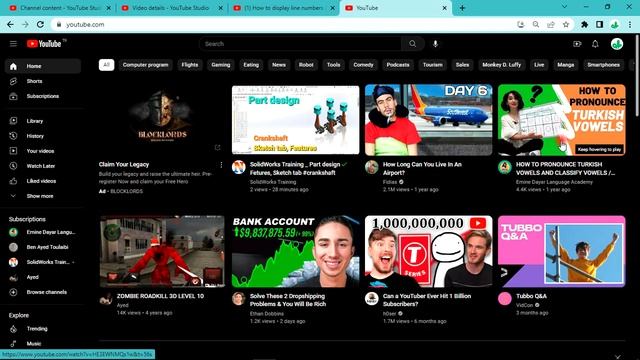The image size is (640, 360).
Task: Open Bank Account dropshipping video thumbnail
Action: click(296, 251)
